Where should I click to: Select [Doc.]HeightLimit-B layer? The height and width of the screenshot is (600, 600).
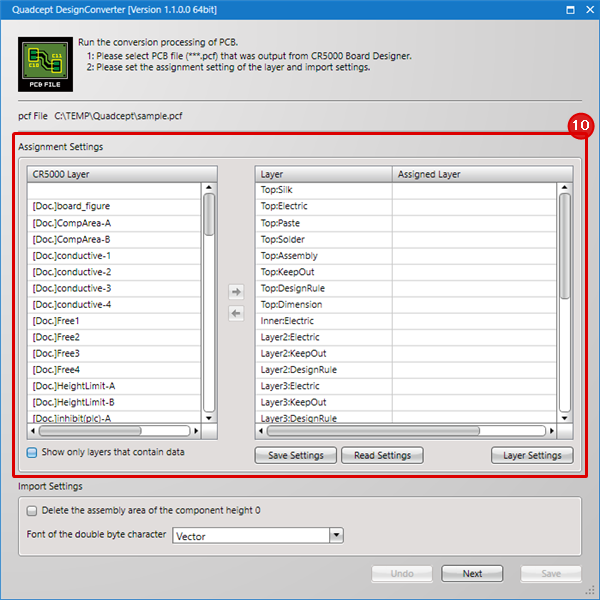pyautogui.click(x=114, y=403)
